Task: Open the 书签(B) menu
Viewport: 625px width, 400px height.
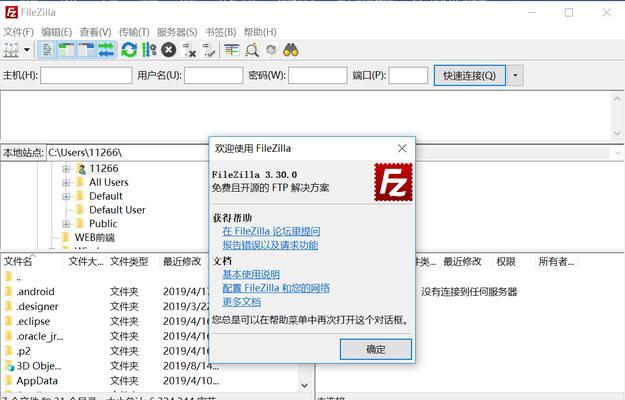Action: (220, 32)
